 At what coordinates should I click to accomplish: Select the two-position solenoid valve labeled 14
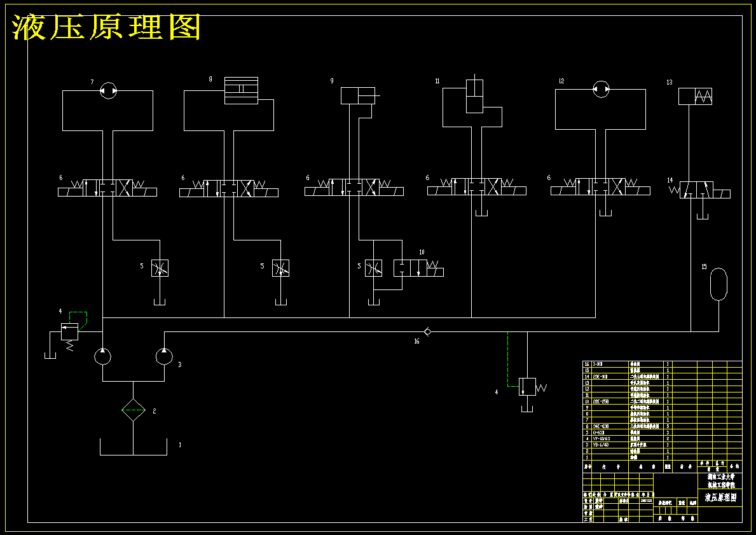700,190
